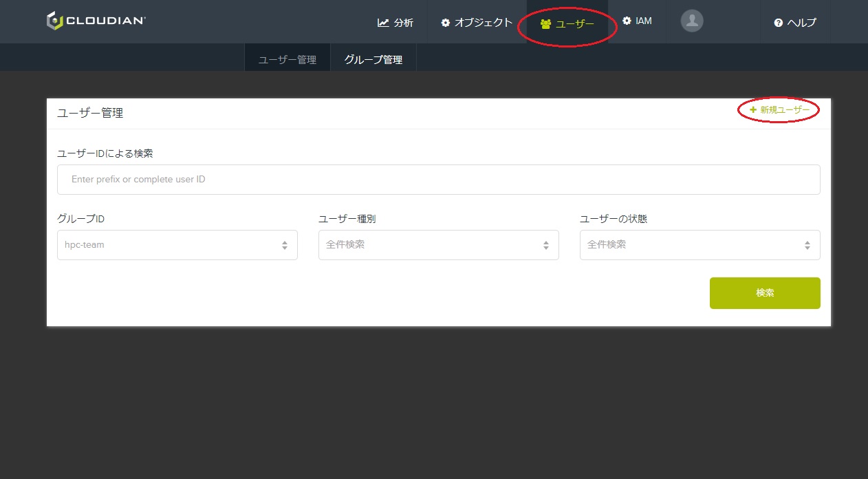
Task: Click the plus icon beside 新規ユーザー
Action: 753,110
